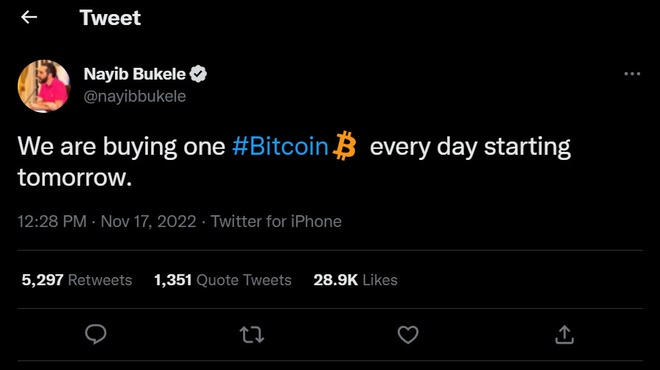
Task: Retweet using the arrows icon
Action: [x=252, y=335]
